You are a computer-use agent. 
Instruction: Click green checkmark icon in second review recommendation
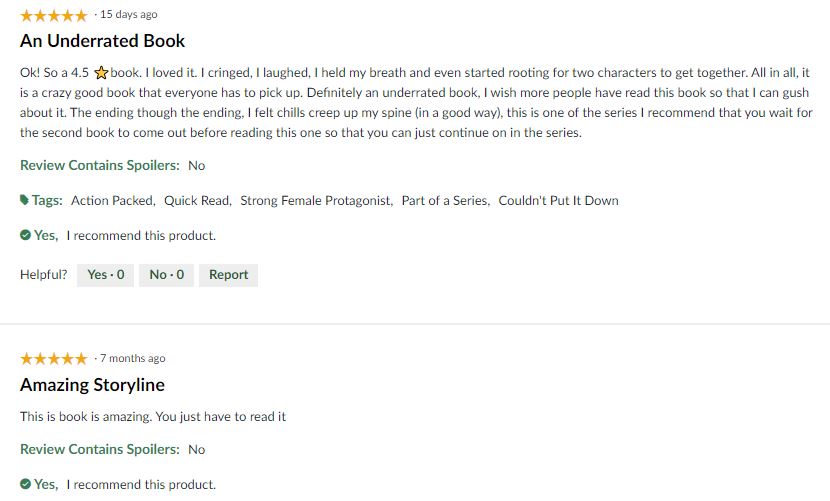tap(26, 484)
